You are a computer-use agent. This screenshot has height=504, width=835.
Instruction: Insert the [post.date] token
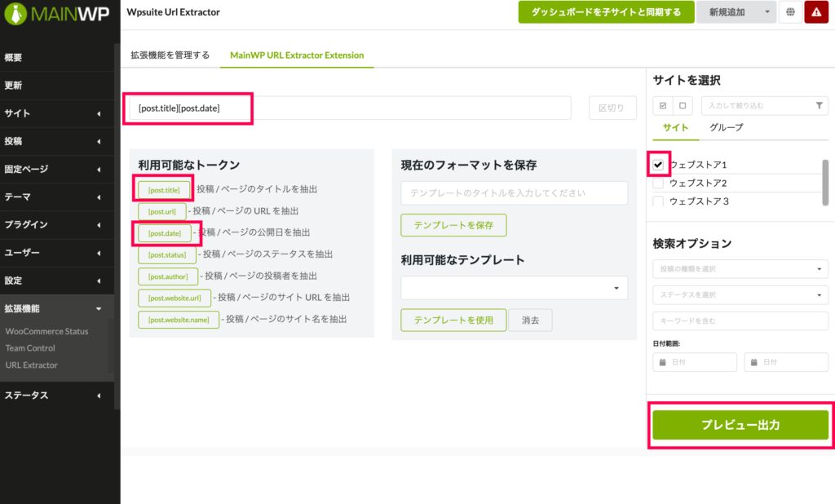pos(165,233)
